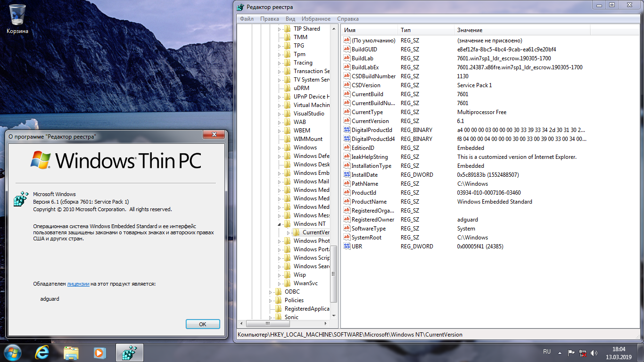Launch Windows Media Player from the taskbar
This screenshot has width=644, height=362.
(100, 353)
